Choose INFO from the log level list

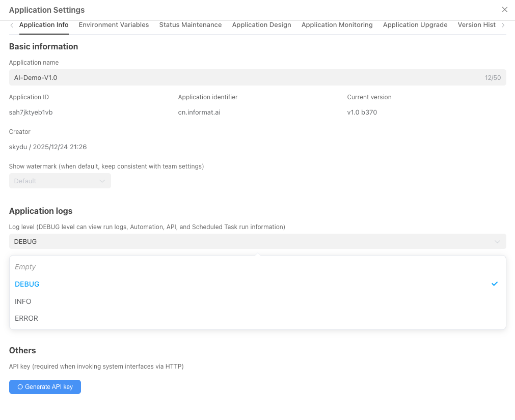click(23, 301)
